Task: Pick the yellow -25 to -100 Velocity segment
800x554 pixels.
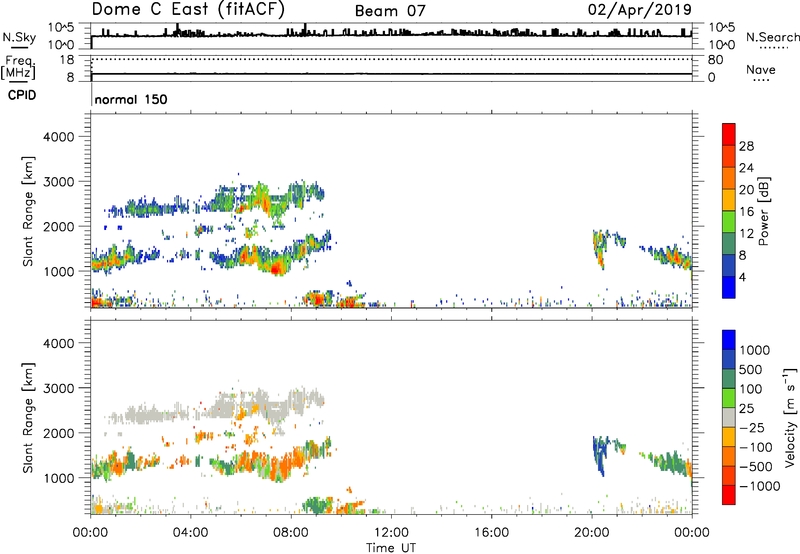Action: [729, 437]
